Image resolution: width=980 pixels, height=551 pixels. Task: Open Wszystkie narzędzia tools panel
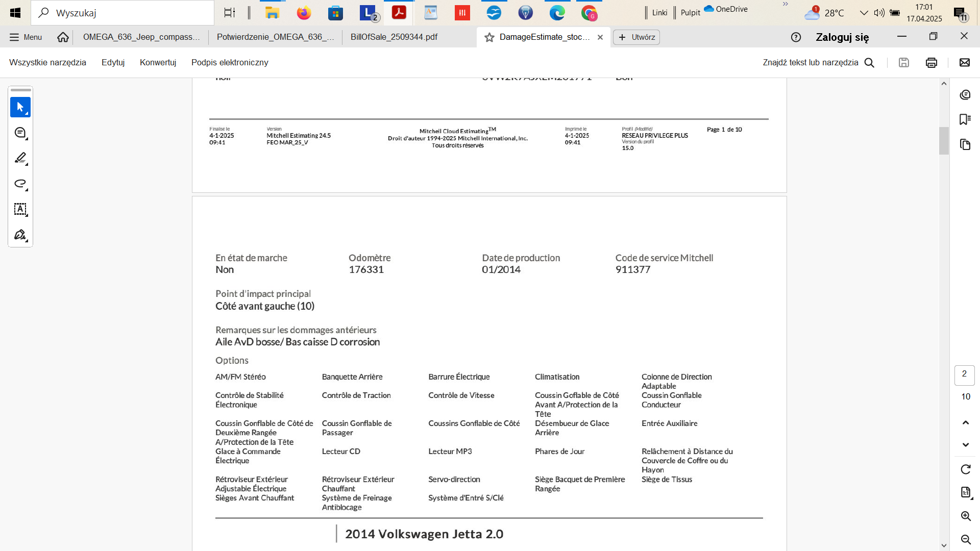(x=47, y=62)
